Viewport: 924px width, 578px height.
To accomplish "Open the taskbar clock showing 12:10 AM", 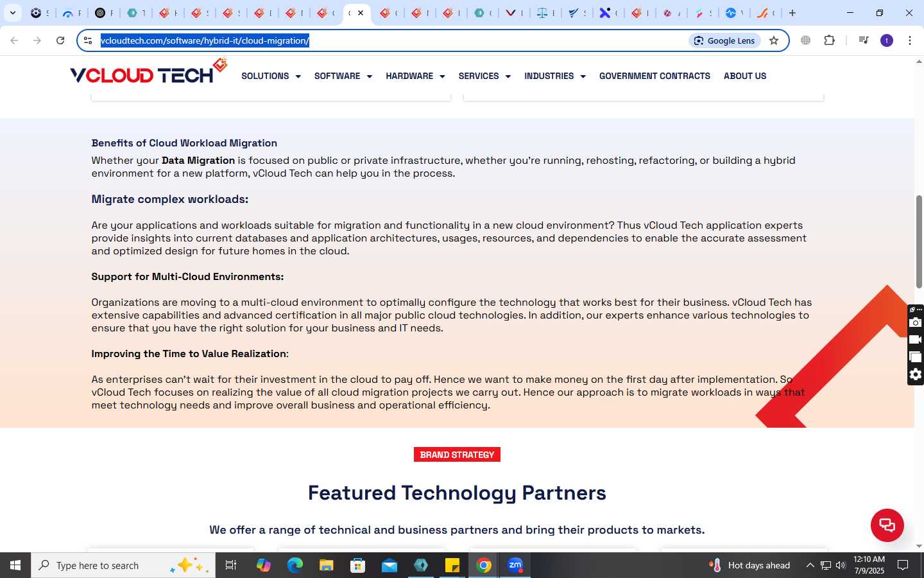I will click(869, 565).
